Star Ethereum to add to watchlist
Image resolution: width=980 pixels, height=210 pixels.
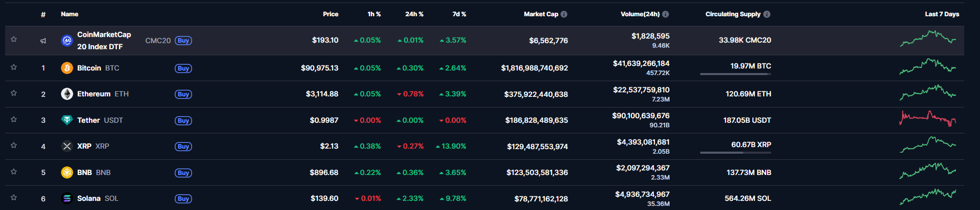14,93
